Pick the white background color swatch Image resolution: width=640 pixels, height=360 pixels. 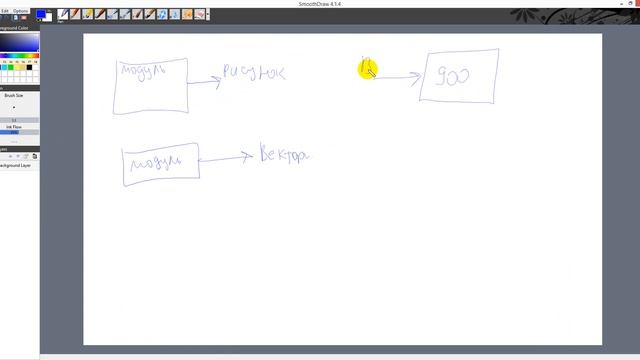[x=49, y=17]
